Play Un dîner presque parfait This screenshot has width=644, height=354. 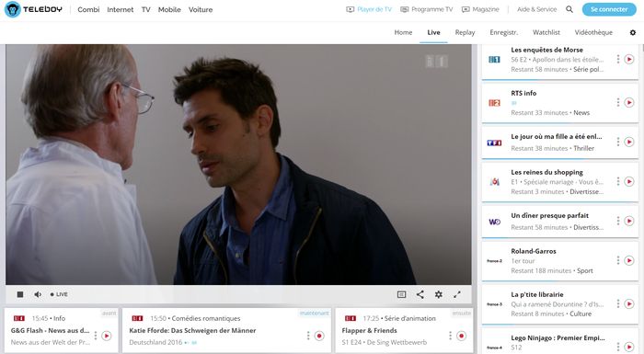click(x=629, y=221)
